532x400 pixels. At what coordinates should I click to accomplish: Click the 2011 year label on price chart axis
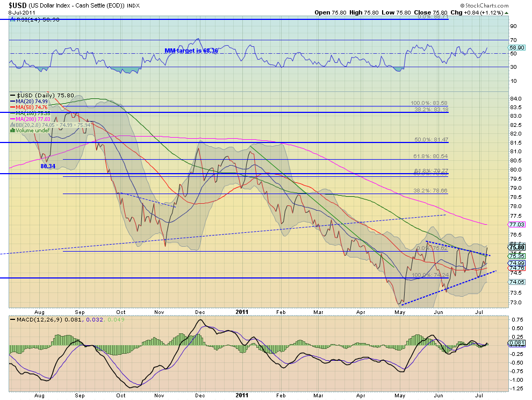click(x=242, y=312)
